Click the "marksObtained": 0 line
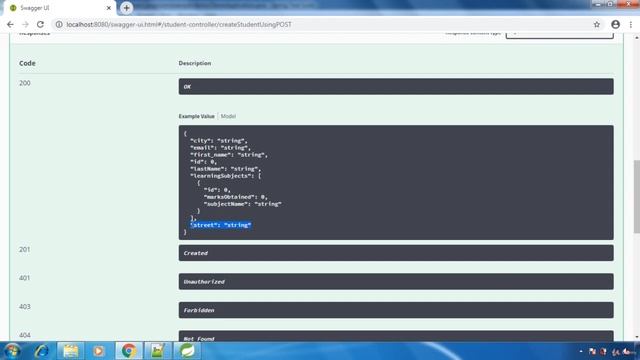 coord(236,197)
